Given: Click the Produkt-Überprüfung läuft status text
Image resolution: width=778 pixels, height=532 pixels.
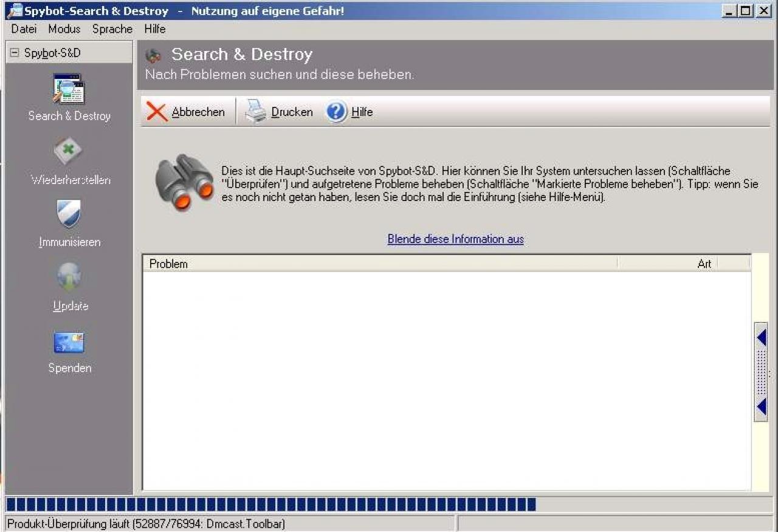Looking at the screenshot, I should click(146, 523).
